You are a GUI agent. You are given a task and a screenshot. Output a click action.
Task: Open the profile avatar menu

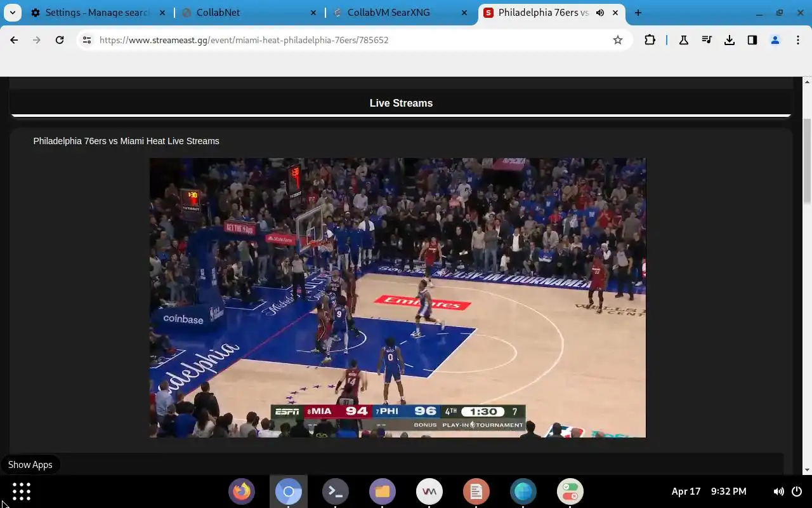coord(775,40)
